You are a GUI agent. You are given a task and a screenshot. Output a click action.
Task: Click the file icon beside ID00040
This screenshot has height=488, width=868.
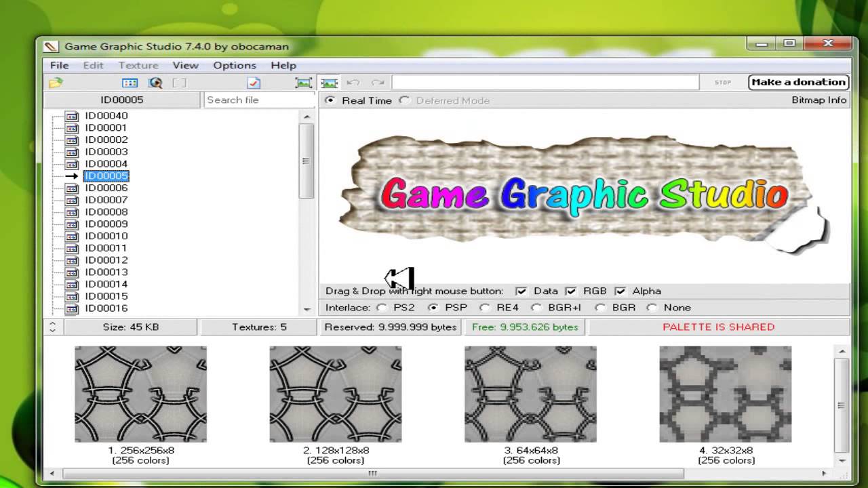point(72,116)
